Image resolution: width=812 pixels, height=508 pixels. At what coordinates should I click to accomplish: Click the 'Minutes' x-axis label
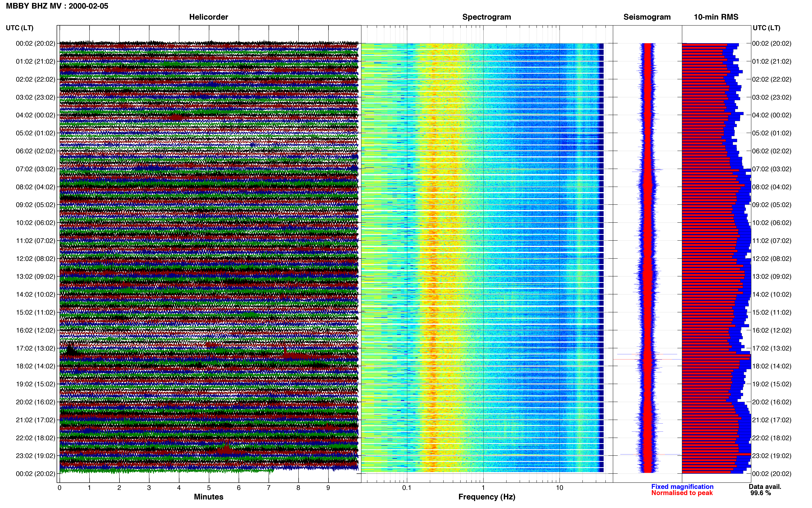tap(209, 497)
